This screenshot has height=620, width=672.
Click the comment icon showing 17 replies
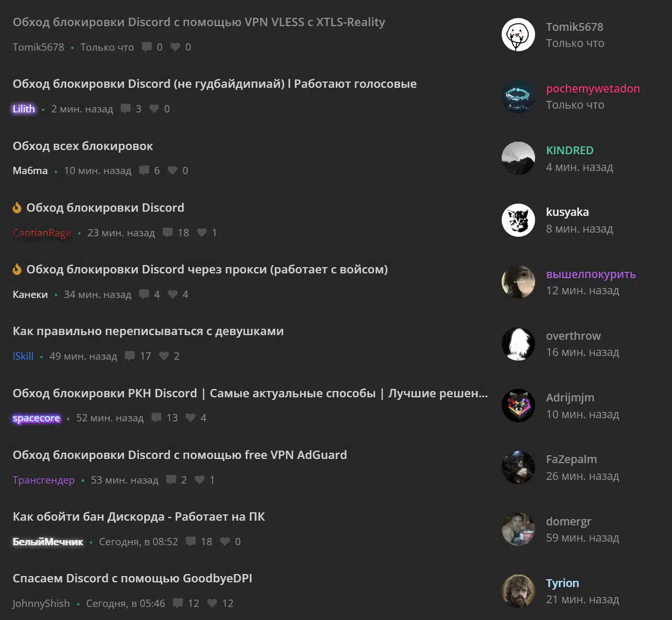tap(130, 356)
